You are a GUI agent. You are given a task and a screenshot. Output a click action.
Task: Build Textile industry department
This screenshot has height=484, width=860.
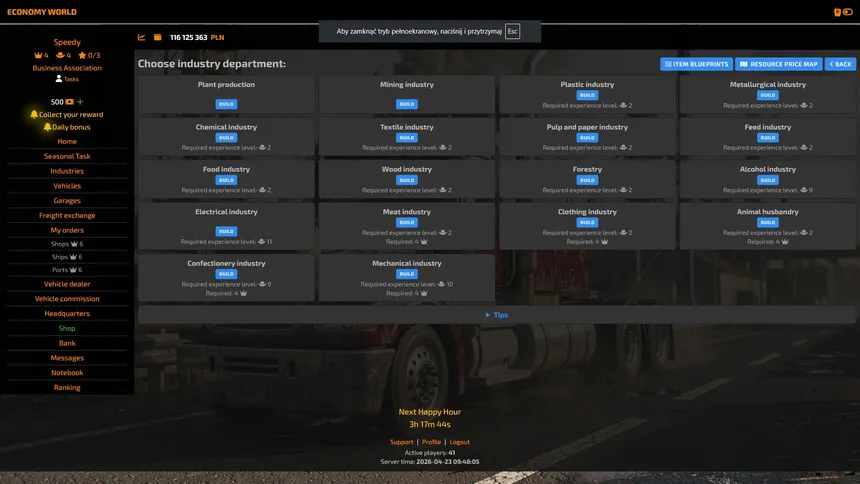point(406,138)
